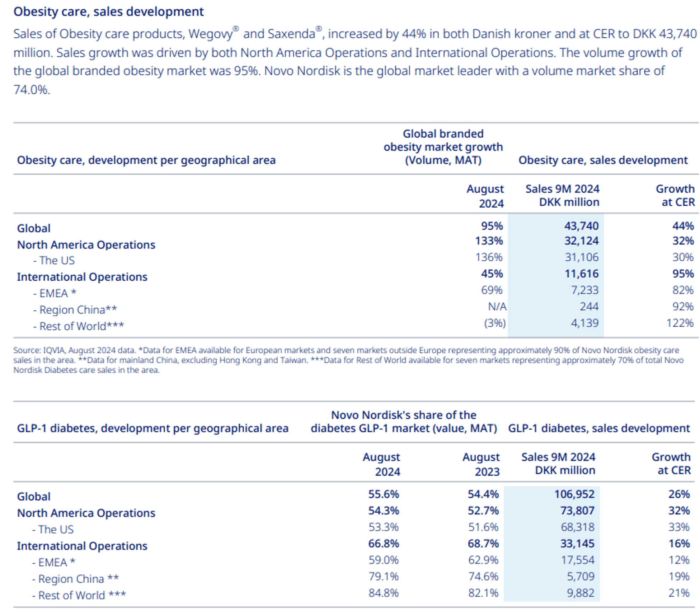The height and width of the screenshot is (612, 700).
Task: Select the 'August 2023' column header
Action: [x=481, y=464]
